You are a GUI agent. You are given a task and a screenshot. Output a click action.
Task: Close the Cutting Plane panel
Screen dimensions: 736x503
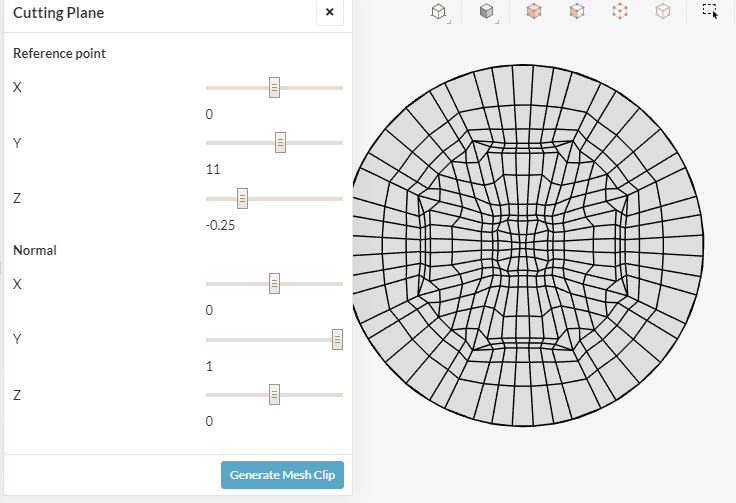330,13
